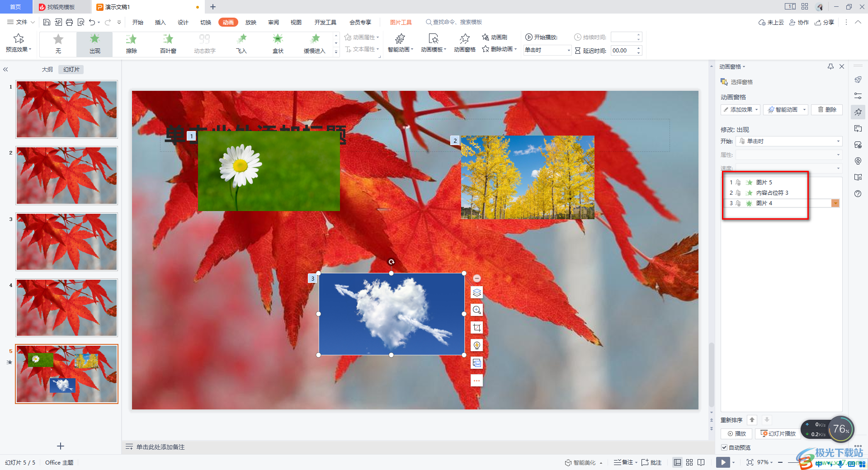This screenshot has width=868, height=470.
Task: Pin the animation pane with pin icon
Action: tap(830, 66)
